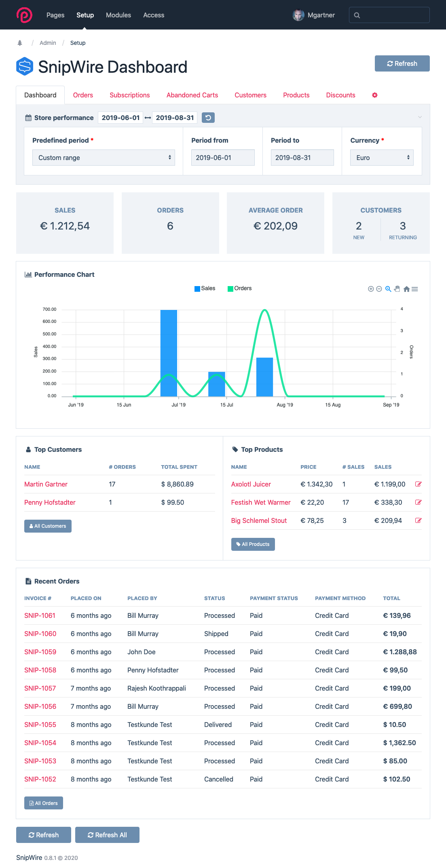Screen dimensions: 446x868
Task: Open the Festish Wet Warmer product link
Action: (261, 502)
